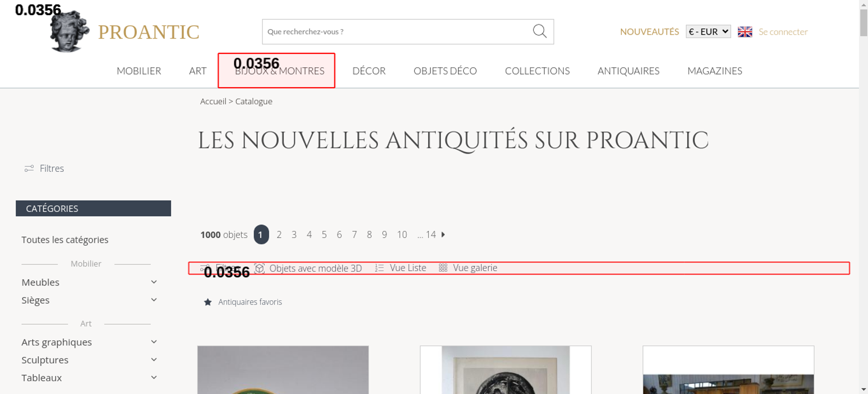The image size is (868, 394).
Task: Click the Se connecter link
Action: (x=783, y=32)
